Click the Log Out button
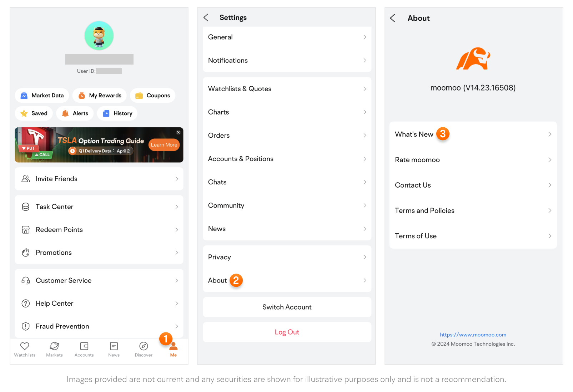 point(287,332)
